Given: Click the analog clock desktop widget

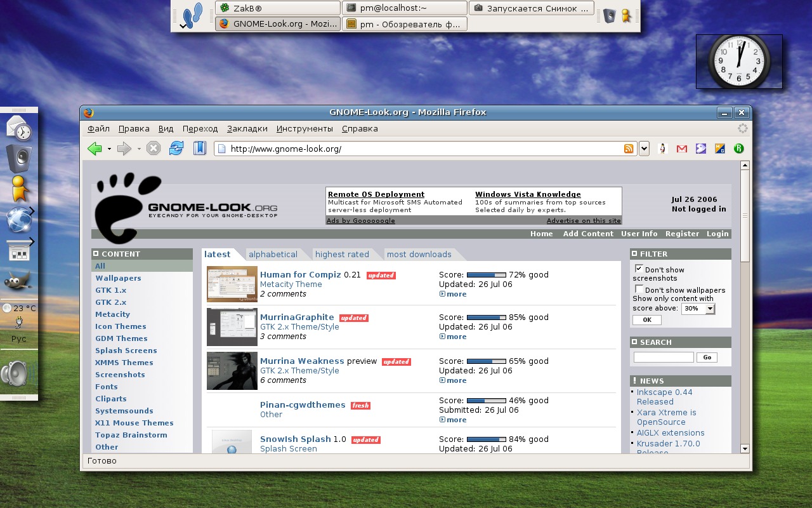Looking at the screenshot, I should click(739, 62).
